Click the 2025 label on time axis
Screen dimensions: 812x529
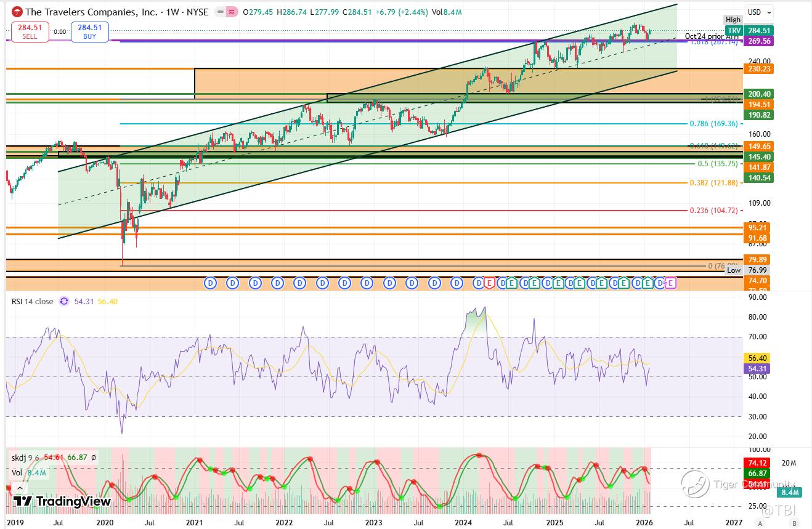tap(554, 522)
